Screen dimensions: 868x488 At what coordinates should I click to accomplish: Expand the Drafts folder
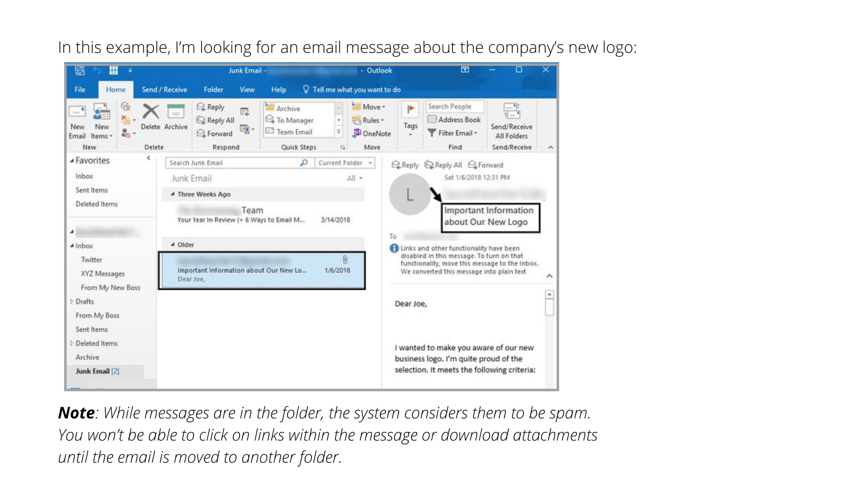pyautogui.click(x=71, y=301)
